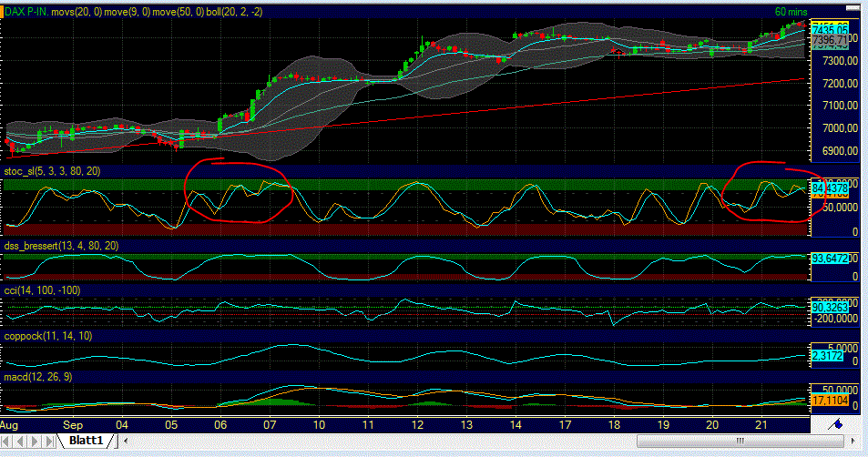Jump to the first sheet with the navigation arrow
Screen dimensions: 868x457
click(6, 441)
